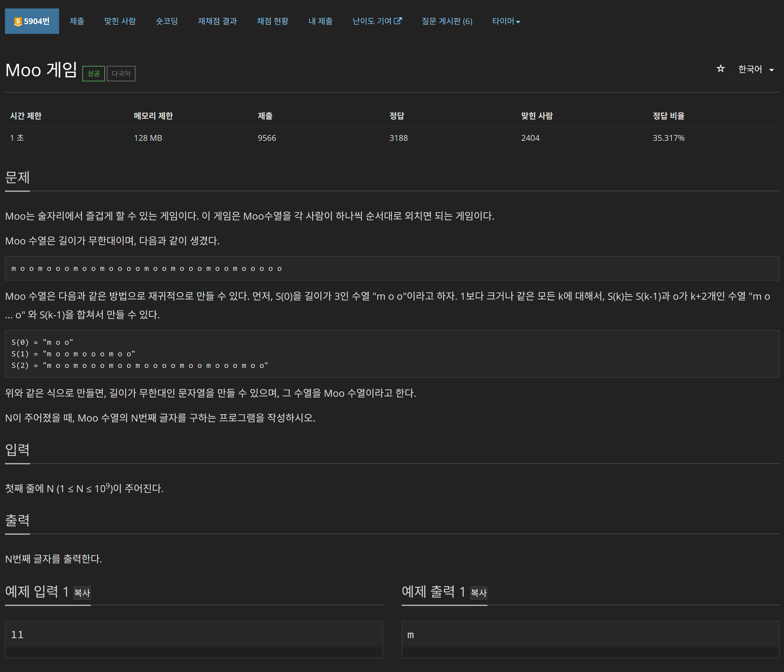Click the external link icon beside 난이도 기여
The width and height of the screenshot is (784, 672).
pyautogui.click(x=398, y=21)
